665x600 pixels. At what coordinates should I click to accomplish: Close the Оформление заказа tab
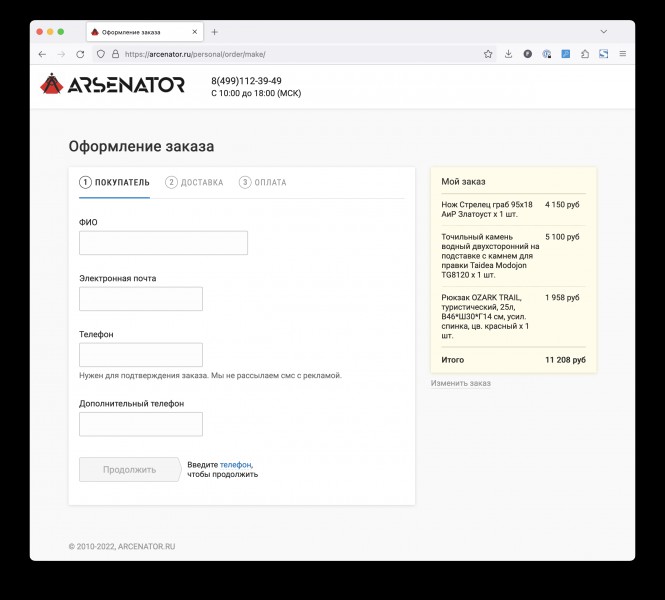point(195,32)
